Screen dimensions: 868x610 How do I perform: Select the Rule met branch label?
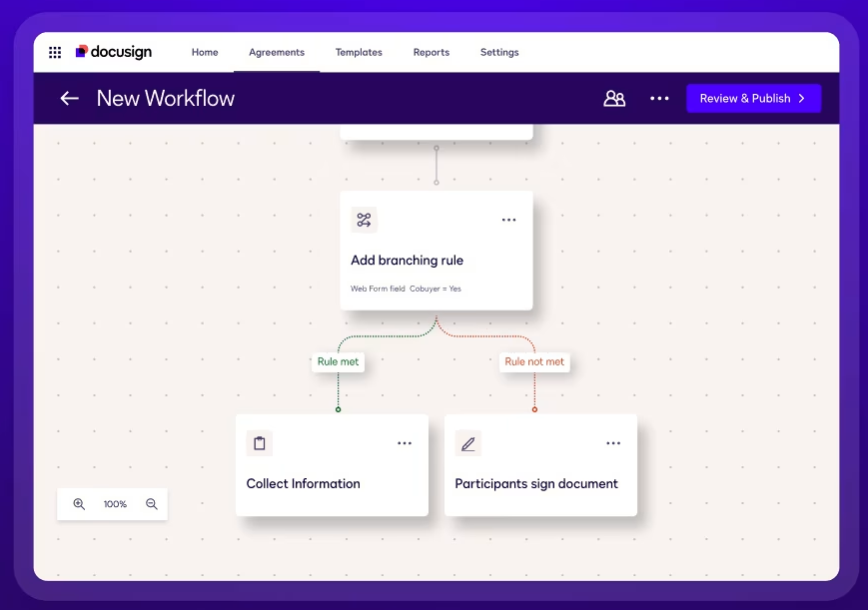coord(338,361)
